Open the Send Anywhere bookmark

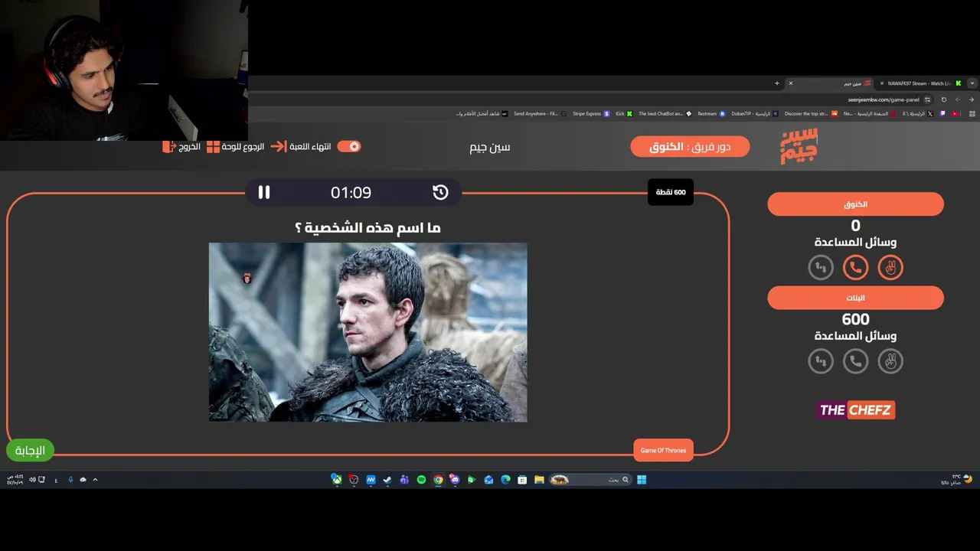coord(541,114)
